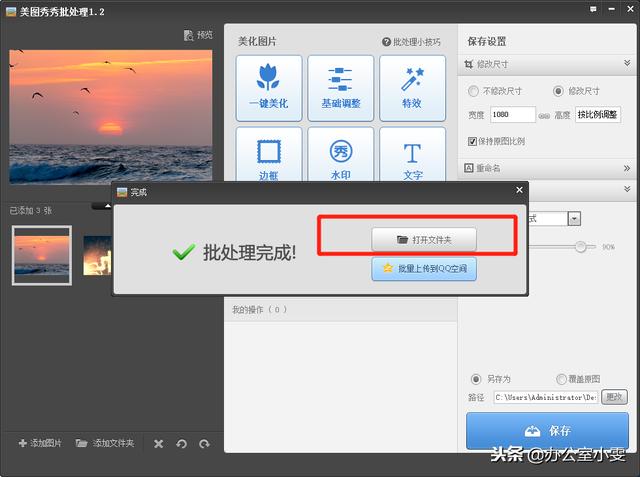640x477 pixels.
Task: Click the feedback message icon in title bar
Action: pyautogui.click(x=593, y=9)
